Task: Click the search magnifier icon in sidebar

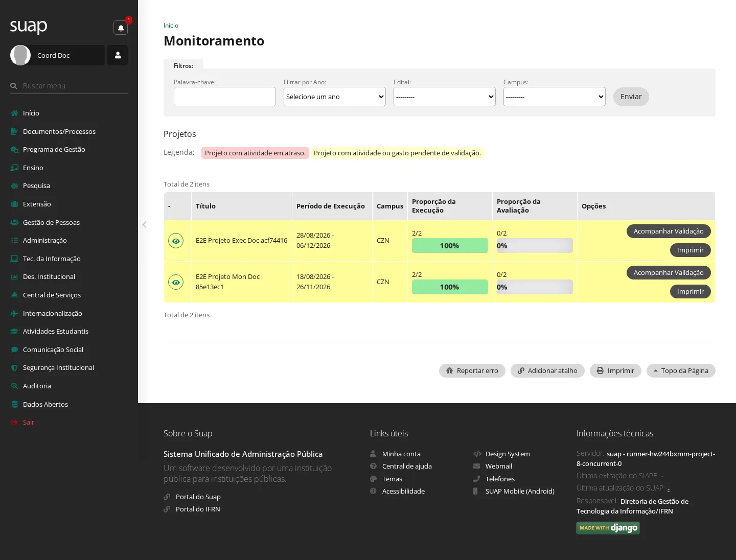Action: [14, 86]
